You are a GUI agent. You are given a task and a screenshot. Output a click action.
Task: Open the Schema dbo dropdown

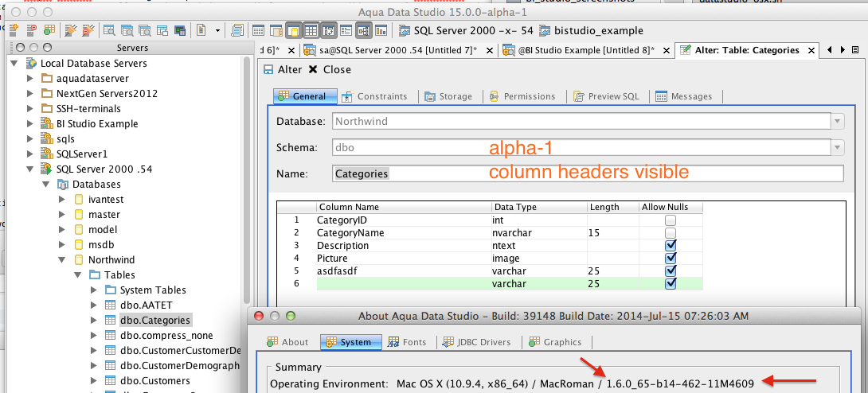838,148
